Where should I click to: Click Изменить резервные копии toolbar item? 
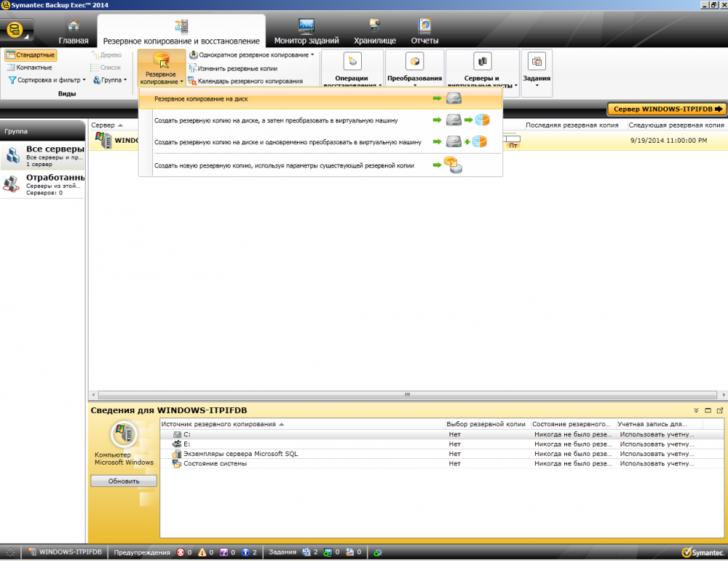click(233, 68)
